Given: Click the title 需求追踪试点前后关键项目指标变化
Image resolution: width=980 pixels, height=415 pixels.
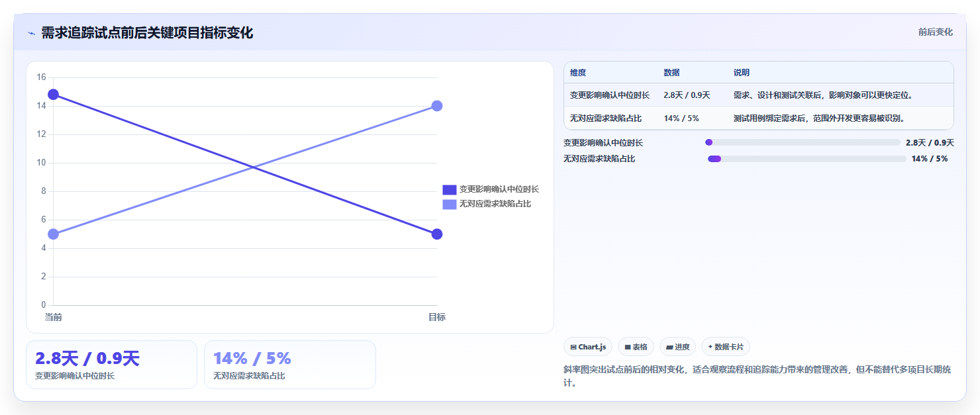Looking at the screenshot, I should [147, 32].
